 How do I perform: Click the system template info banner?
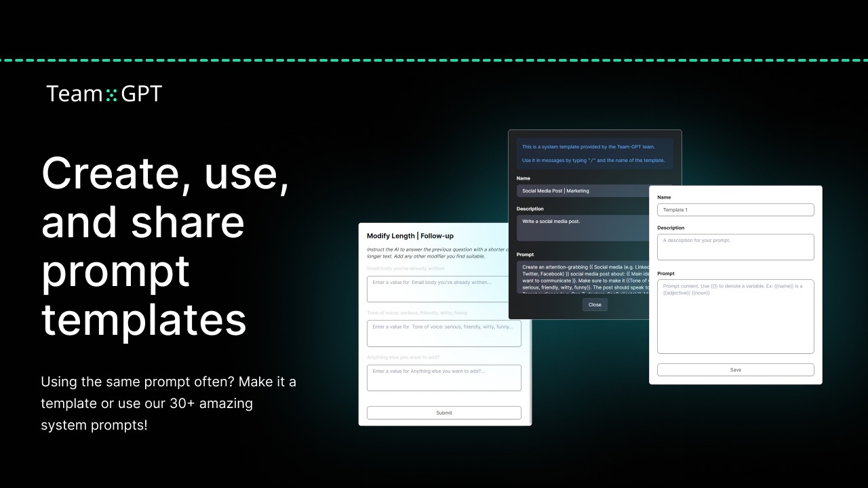(x=595, y=154)
